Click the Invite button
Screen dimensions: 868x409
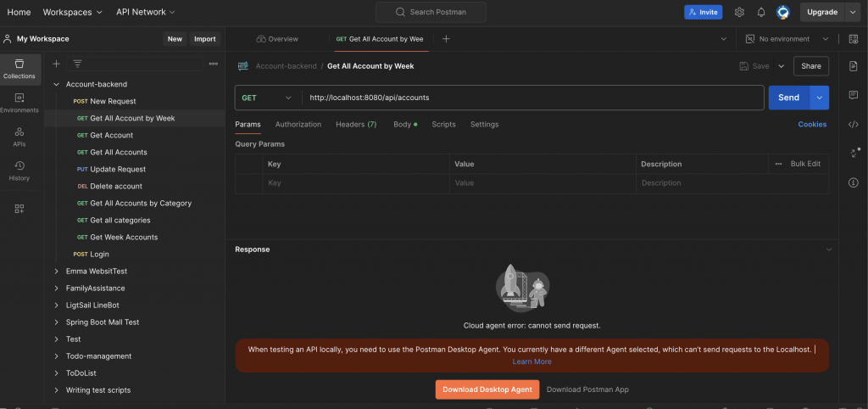pos(703,12)
